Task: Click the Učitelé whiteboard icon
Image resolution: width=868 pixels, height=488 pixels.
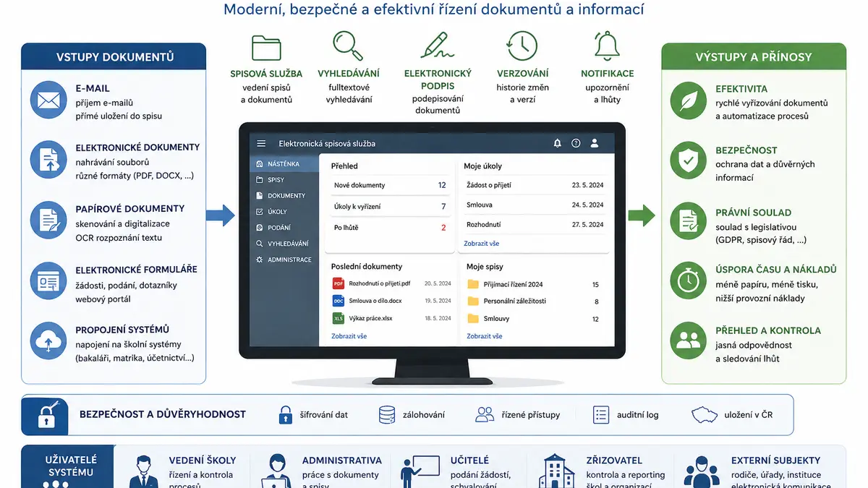Action: [x=422, y=471]
